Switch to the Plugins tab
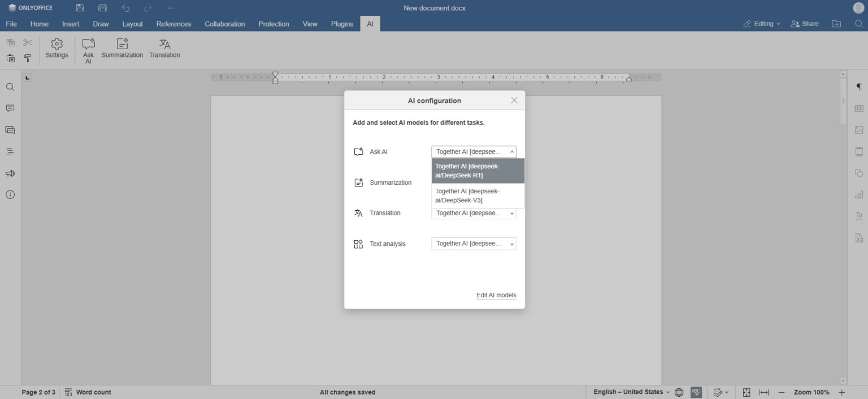 [342, 24]
